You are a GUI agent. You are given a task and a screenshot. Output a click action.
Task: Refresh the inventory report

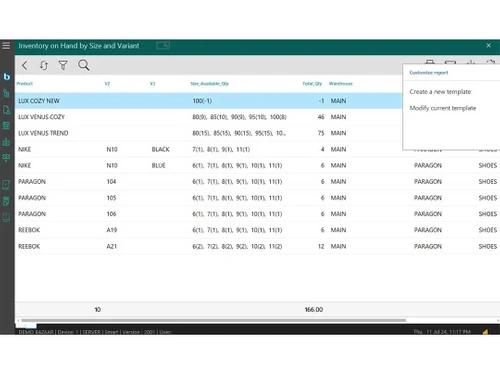[44, 65]
